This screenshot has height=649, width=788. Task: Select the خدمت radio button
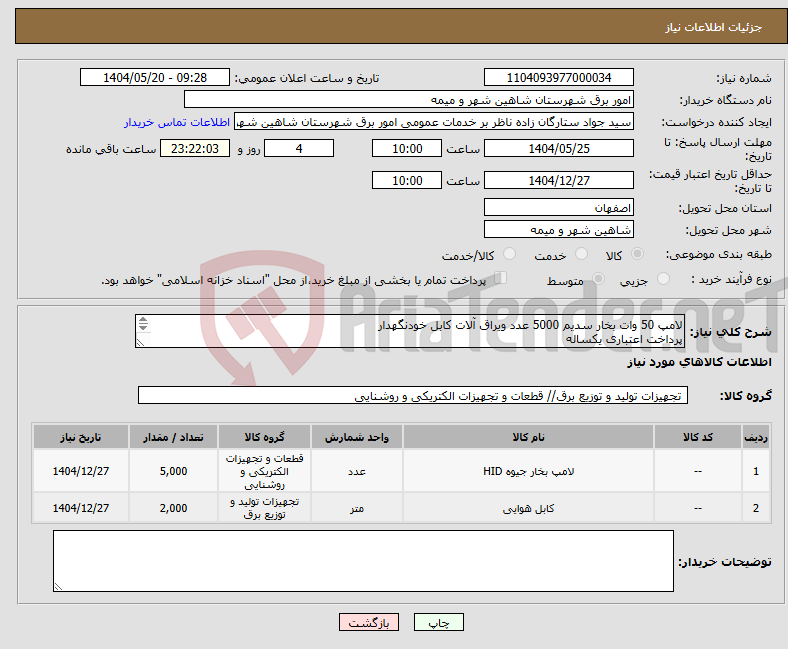(581, 254)
